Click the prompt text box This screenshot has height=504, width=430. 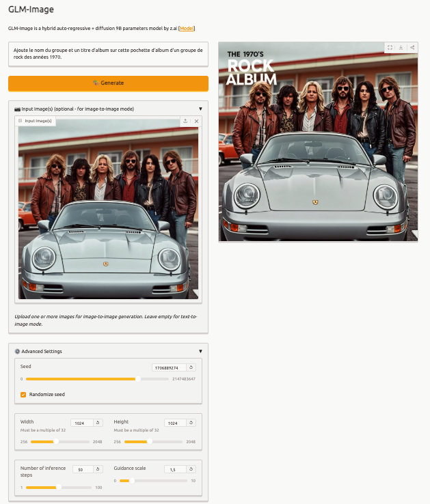pos(108,55)
